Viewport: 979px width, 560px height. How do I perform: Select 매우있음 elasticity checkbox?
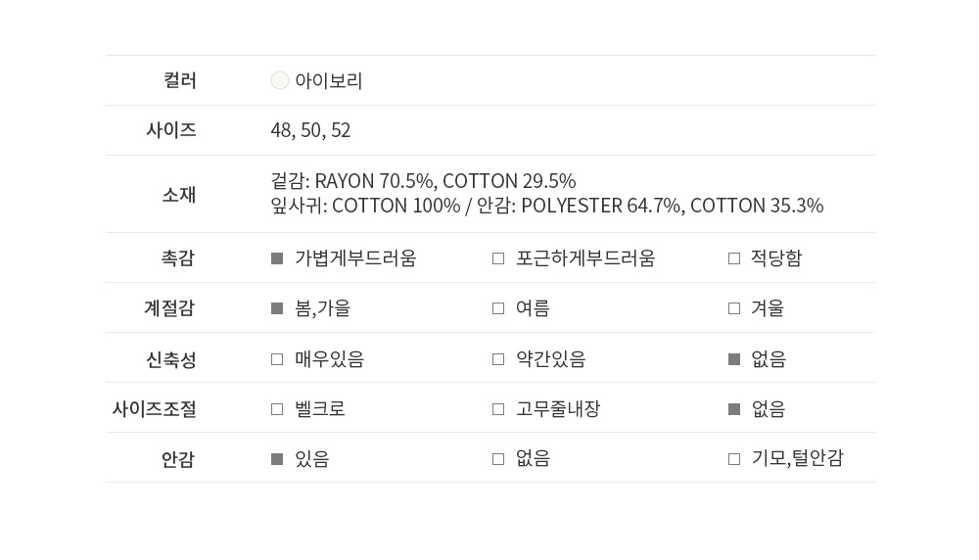277,359
